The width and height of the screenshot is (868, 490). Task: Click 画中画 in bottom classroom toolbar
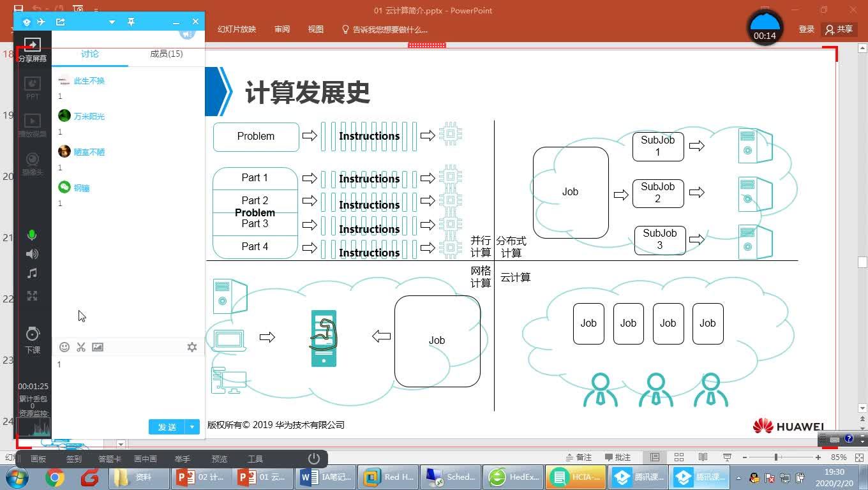pyautogui.click(x=146, y=459)
